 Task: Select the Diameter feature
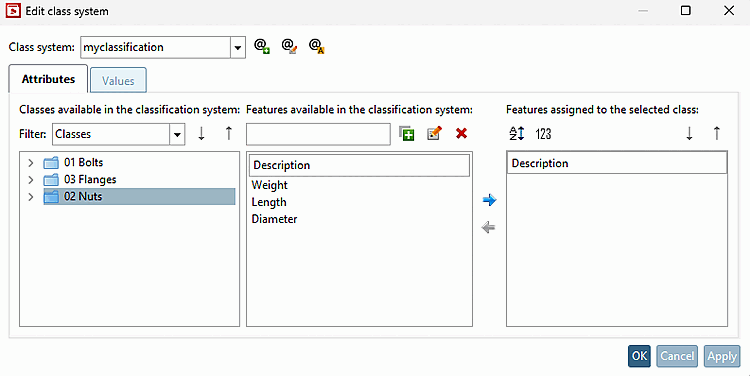pyautogui.click(x=274, y=219)
